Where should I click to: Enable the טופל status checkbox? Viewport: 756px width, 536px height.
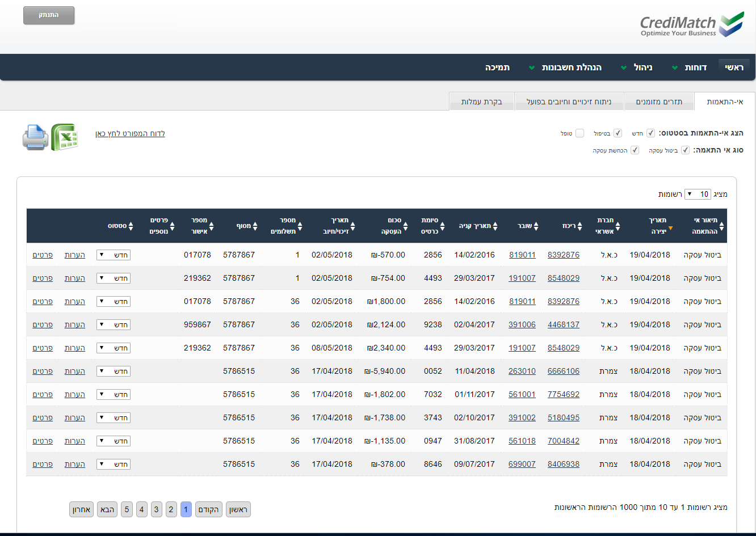tap(579, 133)
